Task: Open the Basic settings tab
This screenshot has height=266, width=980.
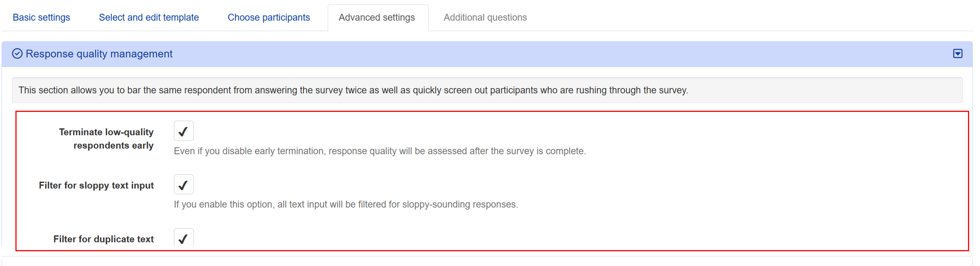Action: (41, 17)
